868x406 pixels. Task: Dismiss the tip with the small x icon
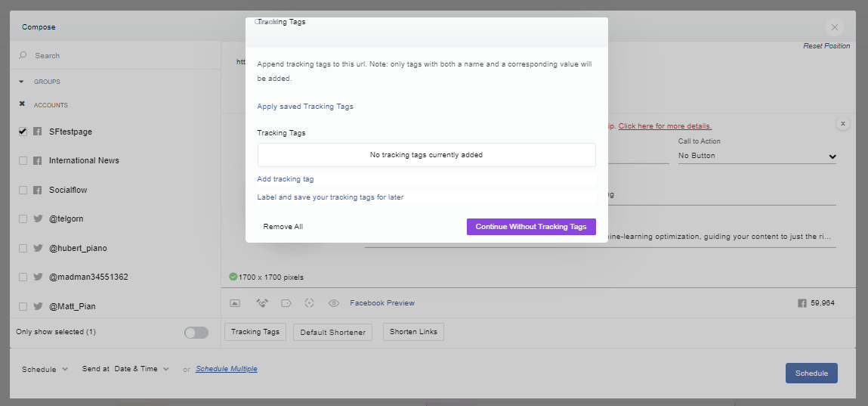pyautogui.click(x=842, y=123)
